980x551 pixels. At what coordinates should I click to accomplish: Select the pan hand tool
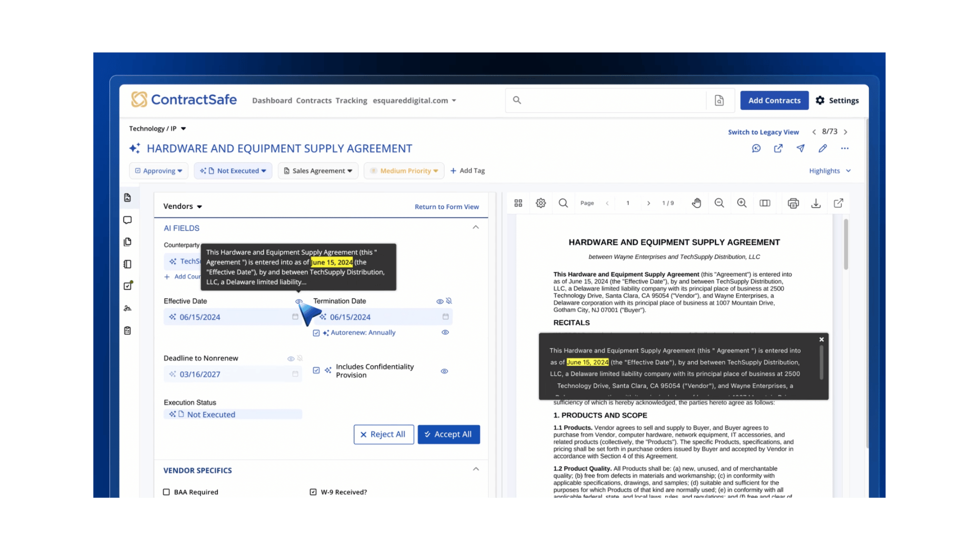(x=697, y=203)
